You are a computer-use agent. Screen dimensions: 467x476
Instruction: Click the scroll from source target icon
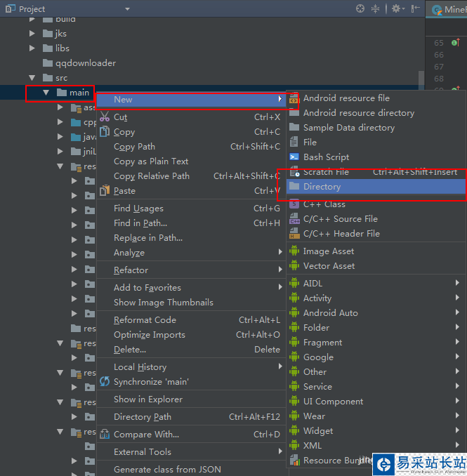coord(360,8)
